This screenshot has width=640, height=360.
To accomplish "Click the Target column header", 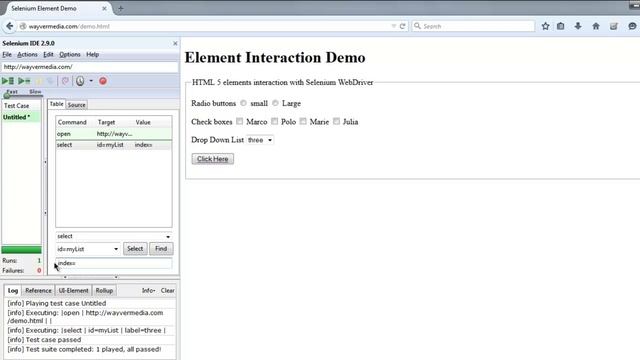I will pos(107,122).
